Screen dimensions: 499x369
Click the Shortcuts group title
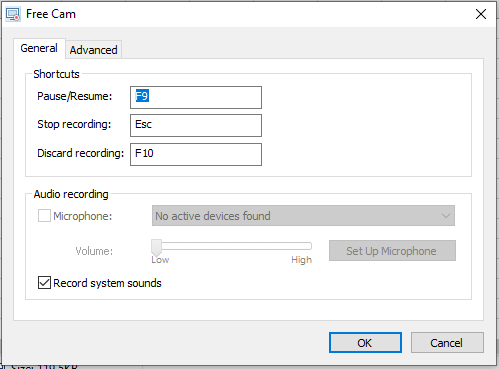coord(56,74)
